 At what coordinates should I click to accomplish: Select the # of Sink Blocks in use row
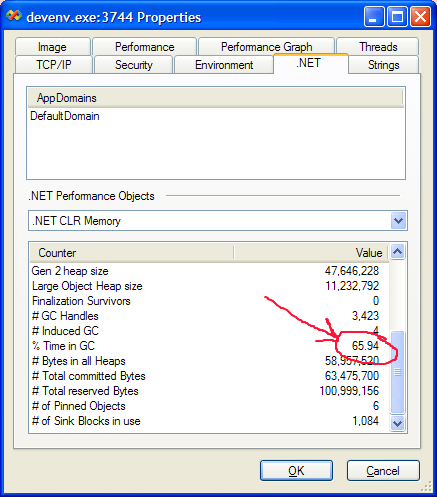coord(209,421)
